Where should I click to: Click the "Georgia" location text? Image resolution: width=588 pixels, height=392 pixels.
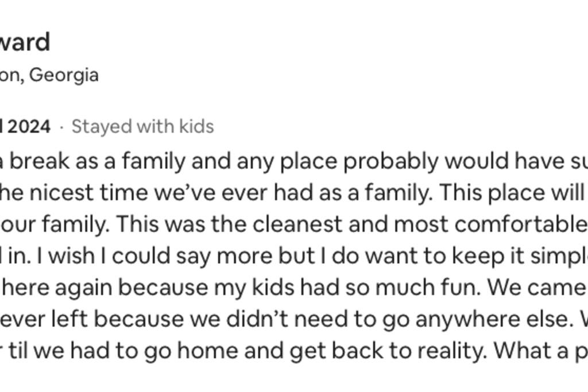point(64,75)
